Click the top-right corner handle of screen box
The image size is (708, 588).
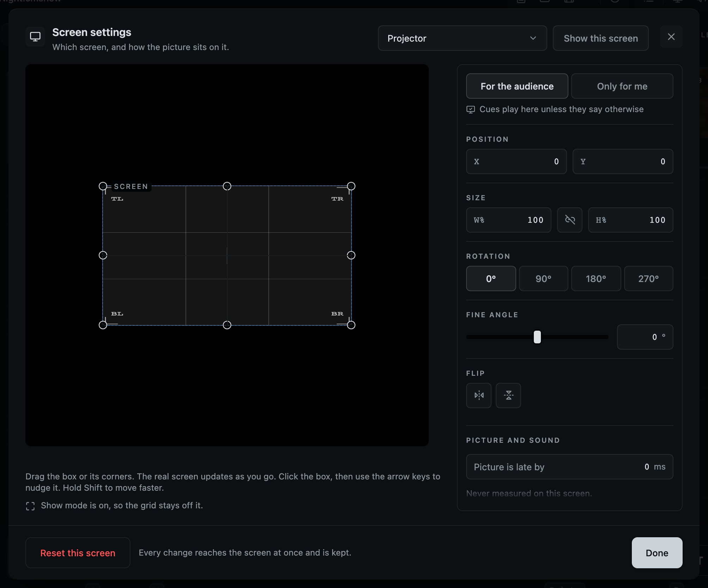(x=351, y=186)
